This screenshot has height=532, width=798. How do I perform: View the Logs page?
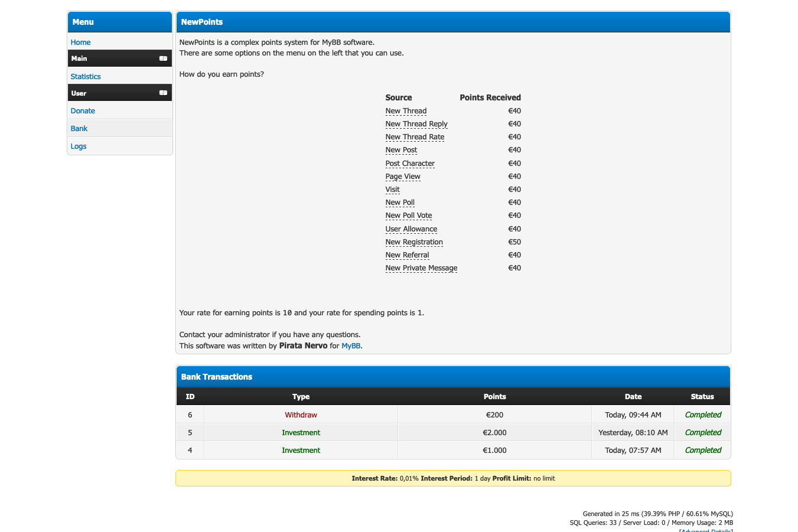[79, 146]
